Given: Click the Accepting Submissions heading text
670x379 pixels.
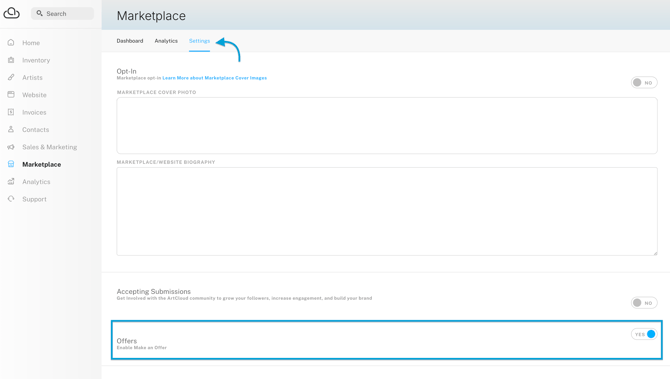Looking at the screenshot, I should click(x=154, y=291).
